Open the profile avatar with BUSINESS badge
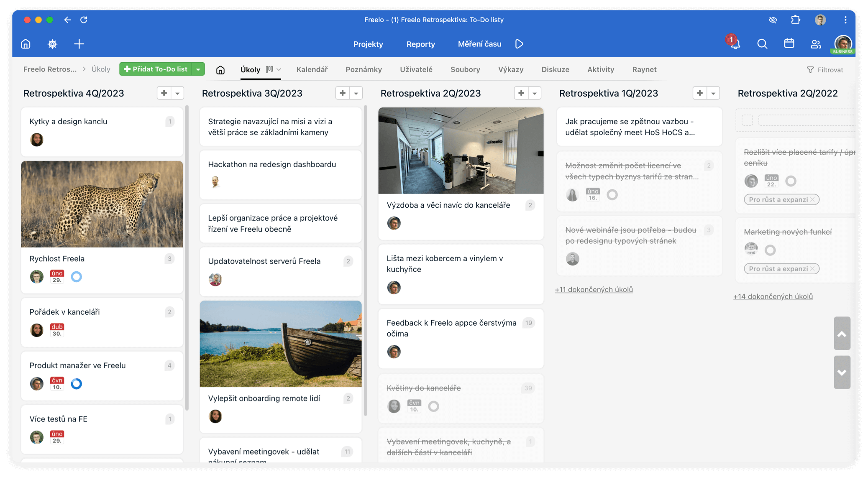 click(x=843, y=44)
